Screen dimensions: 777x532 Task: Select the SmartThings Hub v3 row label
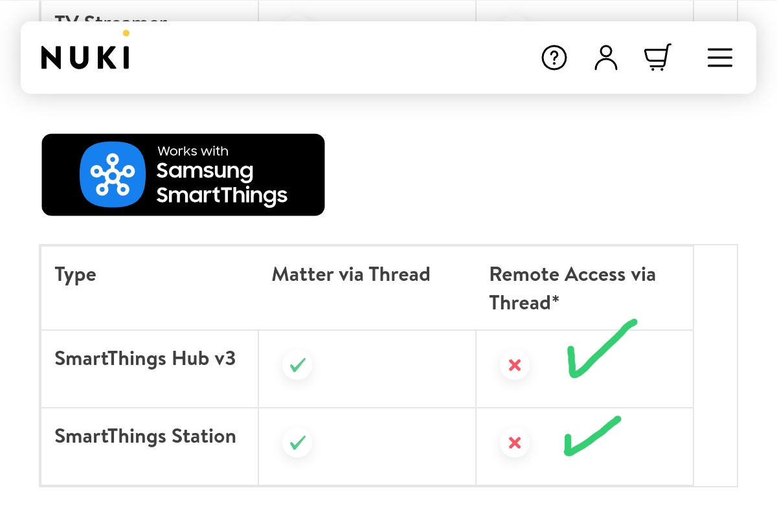point(145,359)
